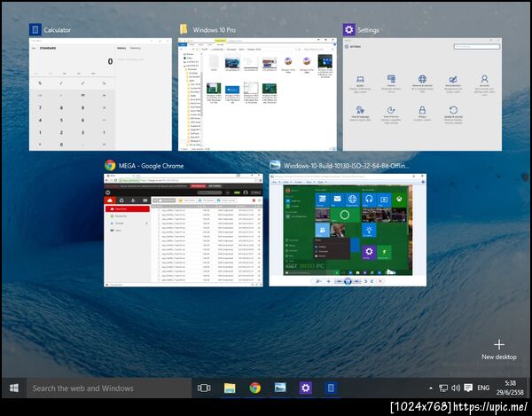Image resolution: width=532 pixels, height=416 pixels.
Task: Open the network tray icon
Action: tap(443, 389)
